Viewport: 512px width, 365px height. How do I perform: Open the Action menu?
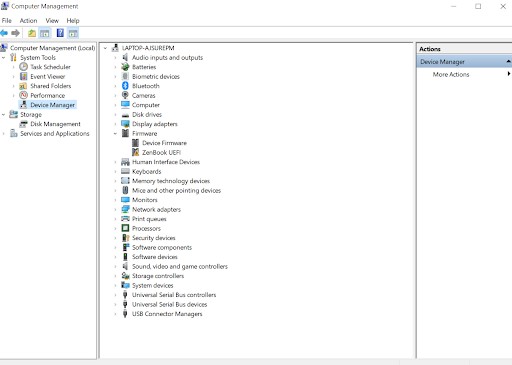coord(28,21)
